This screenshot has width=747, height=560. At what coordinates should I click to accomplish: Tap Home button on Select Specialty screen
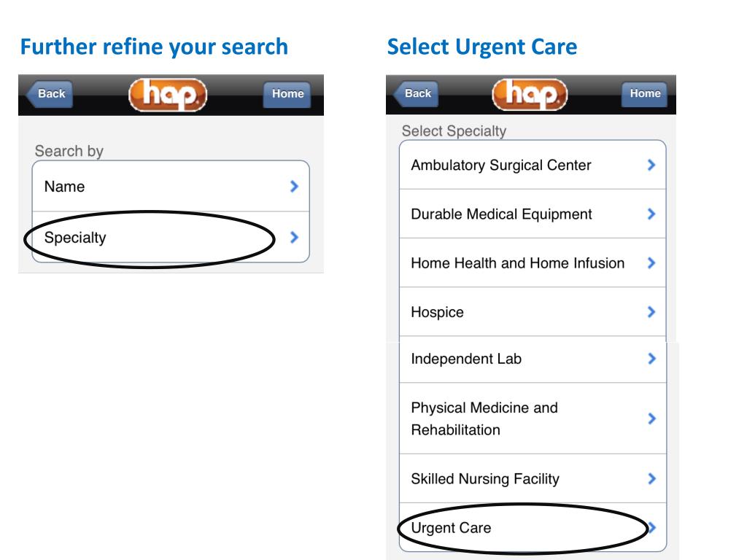(x=645, y=93)
